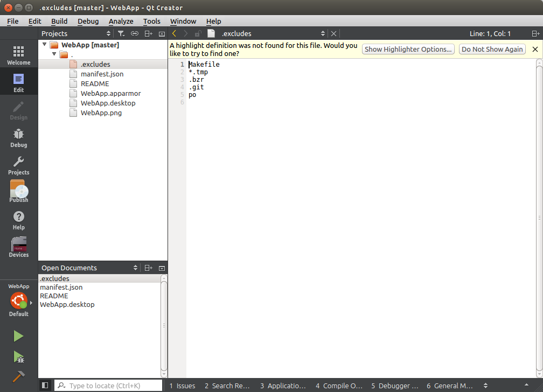Screen dimensions: 543x392
Task: Build project with the hammer icon
Action: pyautogui.click(x=18, y=376)
